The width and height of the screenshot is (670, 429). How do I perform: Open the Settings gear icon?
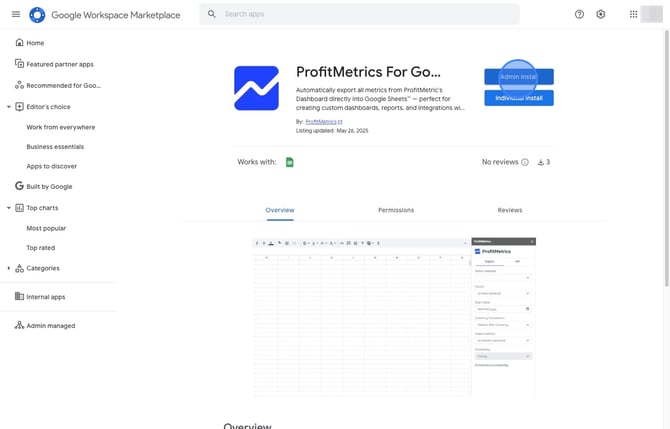point(600,14)
